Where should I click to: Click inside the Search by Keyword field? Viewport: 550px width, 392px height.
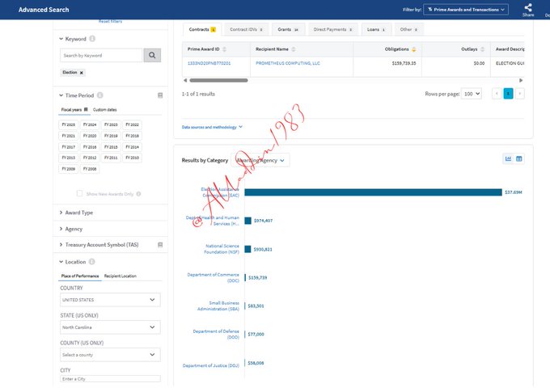(x=101, y=55)
